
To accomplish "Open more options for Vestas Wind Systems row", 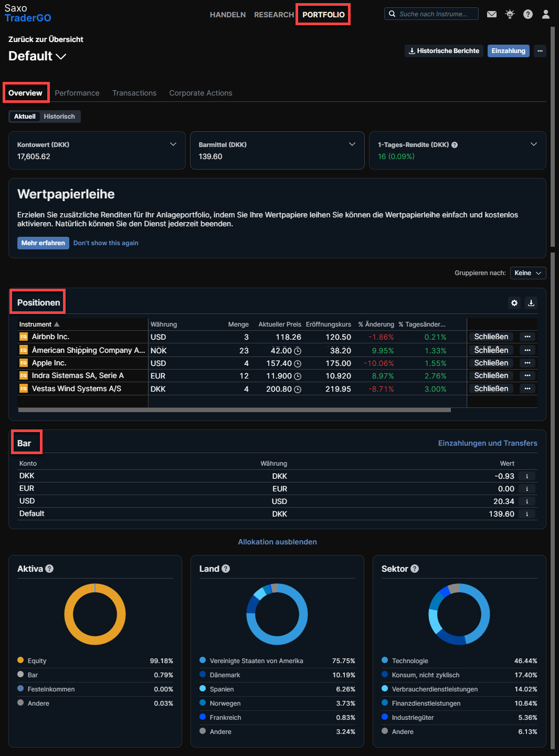I will click(x=528, y=388).
